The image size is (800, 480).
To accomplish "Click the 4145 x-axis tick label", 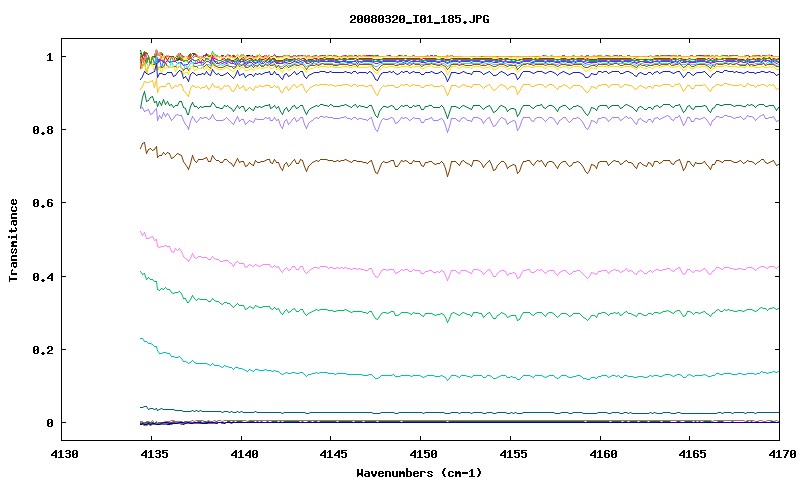I will 333,454.
